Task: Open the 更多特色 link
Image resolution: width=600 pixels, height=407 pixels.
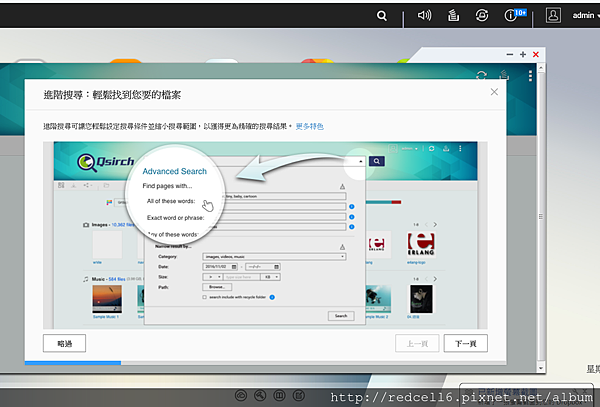Action: [x=310, y=126]
